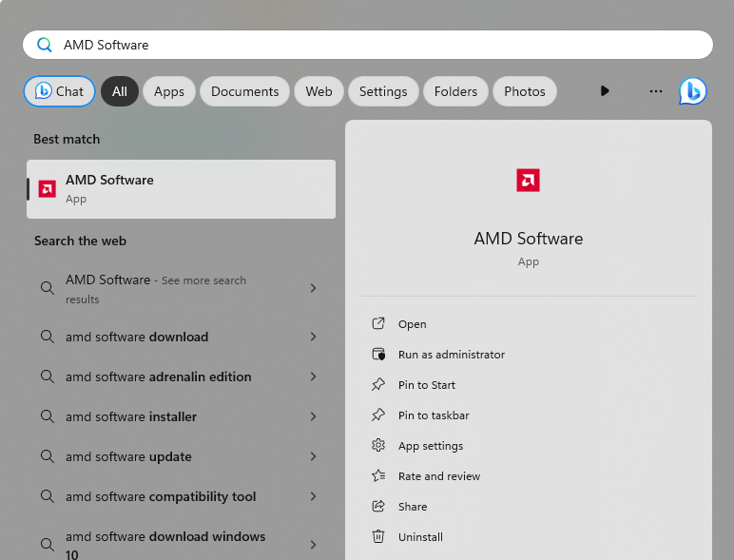Select 'amd software update' web suggestion

[128, 456]
